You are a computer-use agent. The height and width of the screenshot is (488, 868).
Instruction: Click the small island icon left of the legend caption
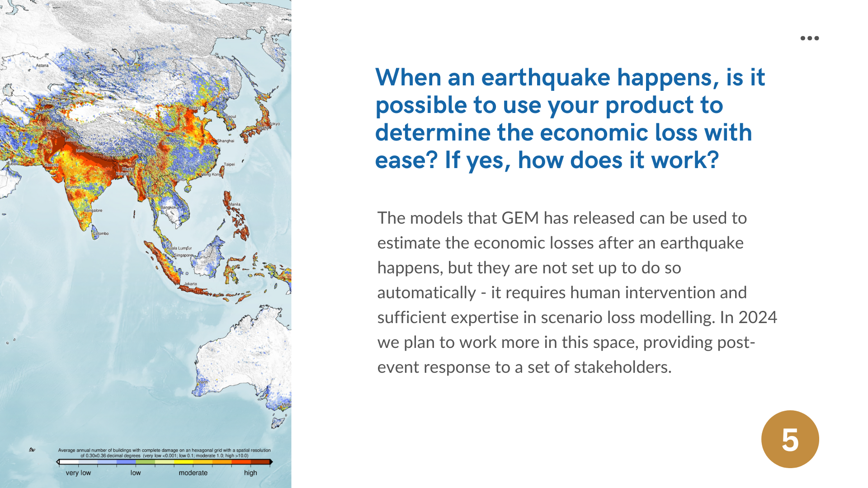[x=32, y=450]
